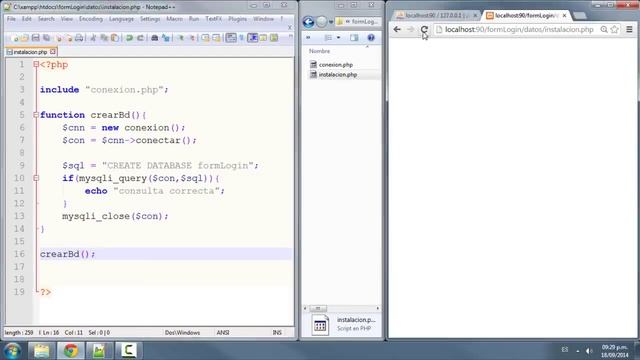Open the Explorer view options dropdown arrow

click(338, 38)
